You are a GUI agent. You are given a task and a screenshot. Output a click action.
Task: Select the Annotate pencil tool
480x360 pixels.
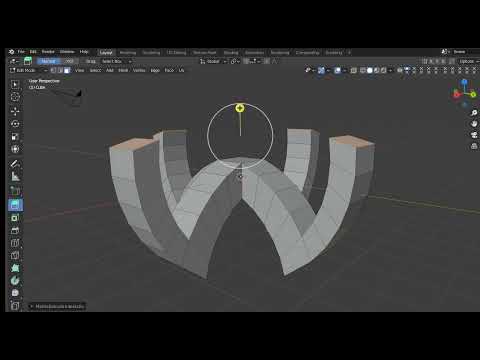pyautogui.click(x=15, y=163)
